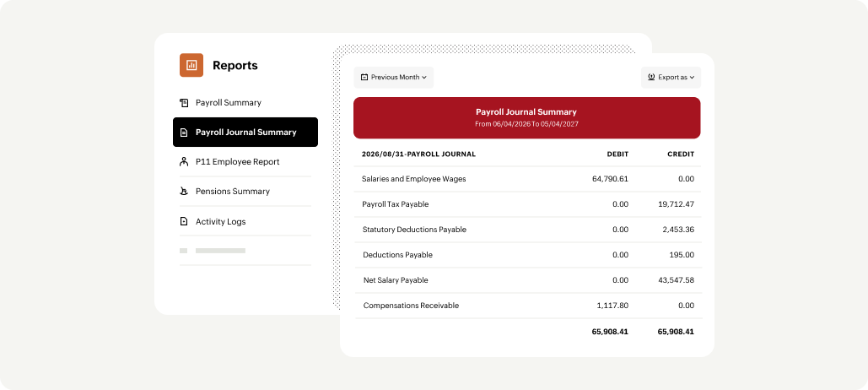This screenshot has height=390, width=868.
Task: Open the Previous Month date range dropdown
Action: (394, 78)
